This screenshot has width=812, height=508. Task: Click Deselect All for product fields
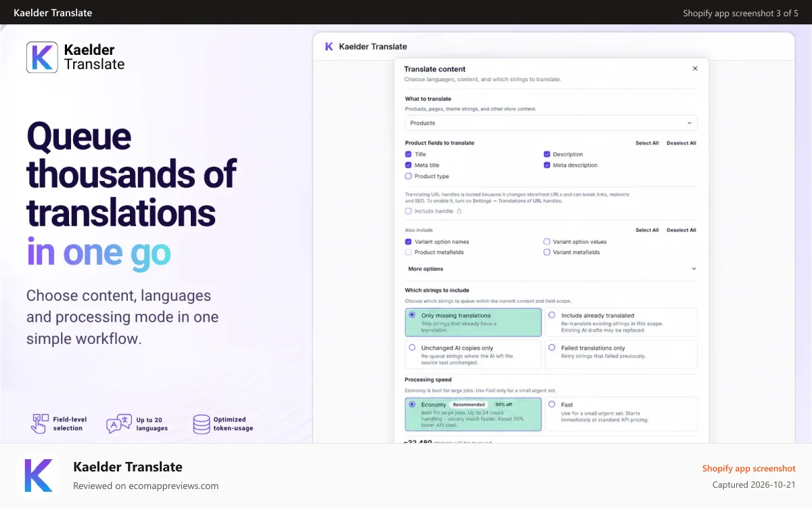coord(681,143)
